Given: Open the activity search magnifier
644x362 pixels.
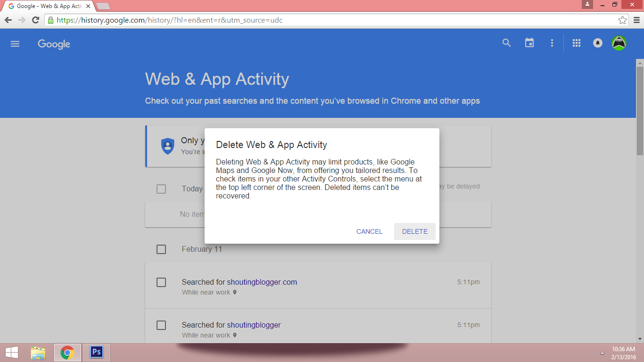Looking at the screenshot, I should [x=506, y=43].
